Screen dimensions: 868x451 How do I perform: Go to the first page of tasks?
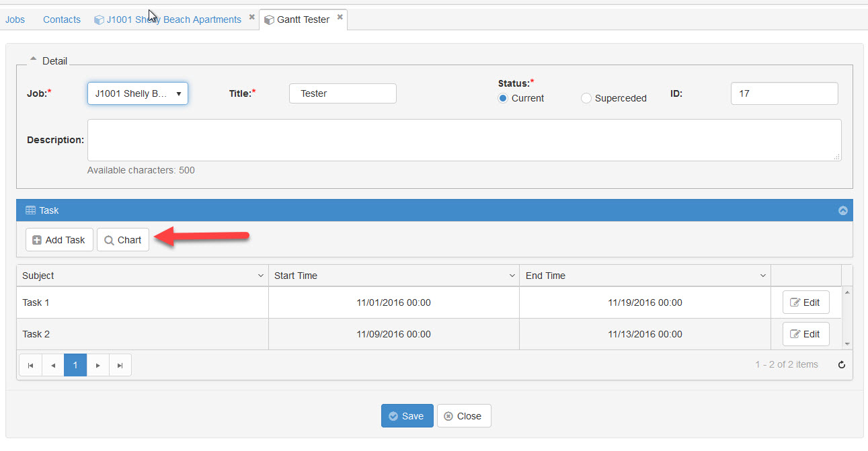[x=30, y=365]
